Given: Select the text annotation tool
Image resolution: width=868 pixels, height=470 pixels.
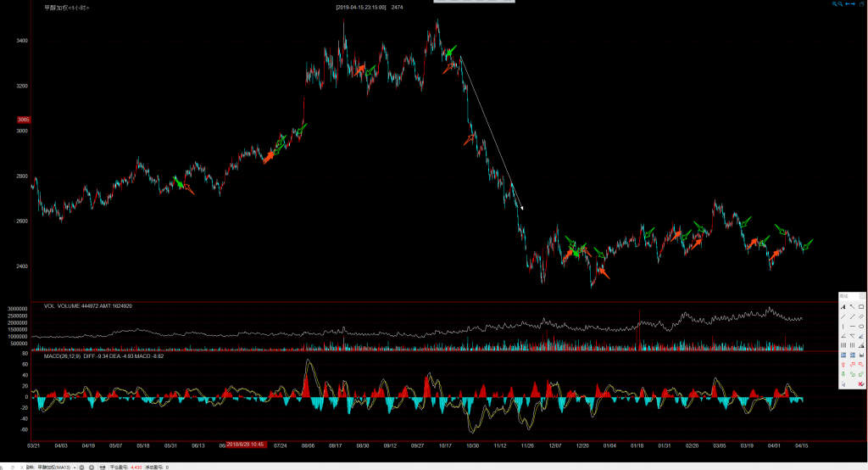Looking at the screenshot, I should tap(843, 307).
